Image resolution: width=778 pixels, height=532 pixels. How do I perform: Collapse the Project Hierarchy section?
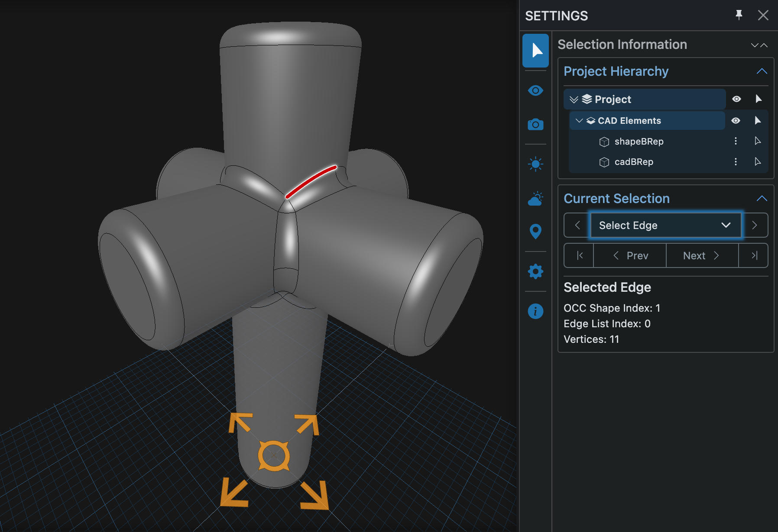762,71
